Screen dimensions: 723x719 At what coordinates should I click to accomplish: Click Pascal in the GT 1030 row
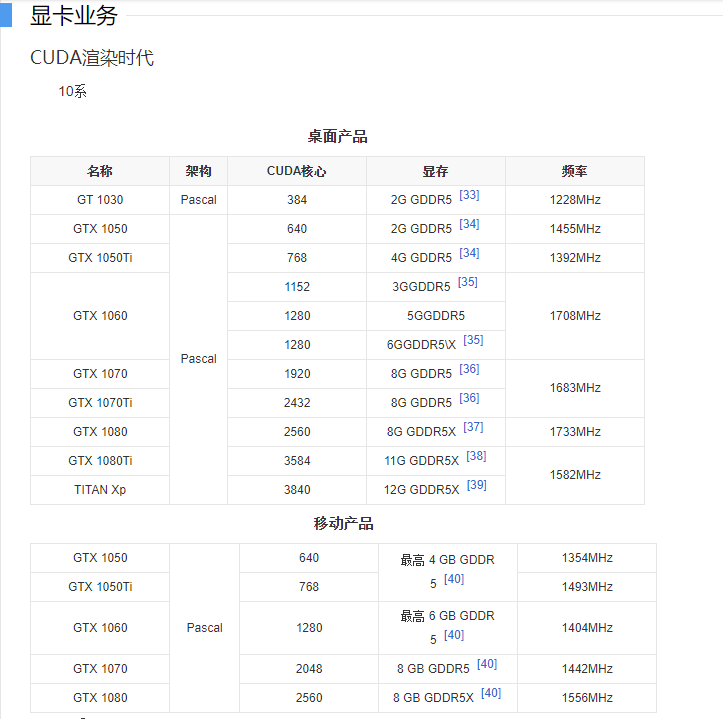click(198, 200)
